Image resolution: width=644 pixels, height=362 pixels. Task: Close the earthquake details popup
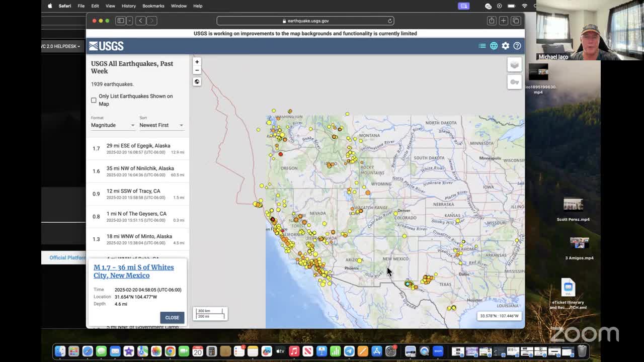pos(172,317)
